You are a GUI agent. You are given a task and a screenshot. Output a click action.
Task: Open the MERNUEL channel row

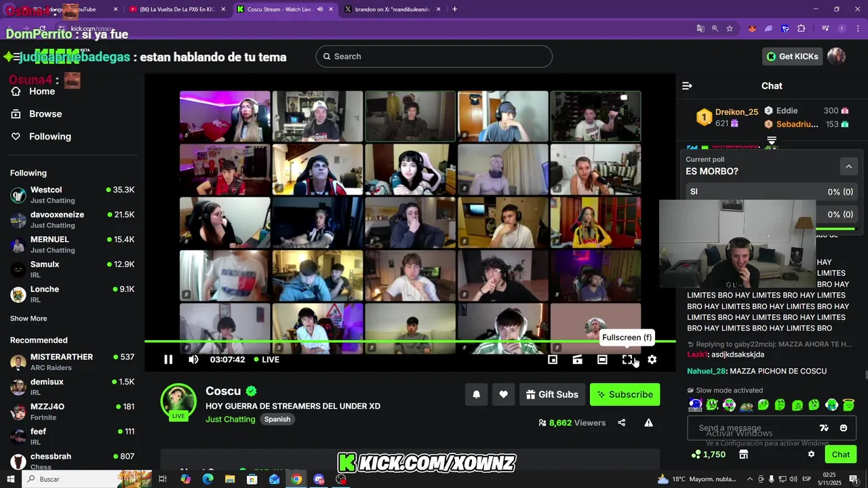(72, 245)
